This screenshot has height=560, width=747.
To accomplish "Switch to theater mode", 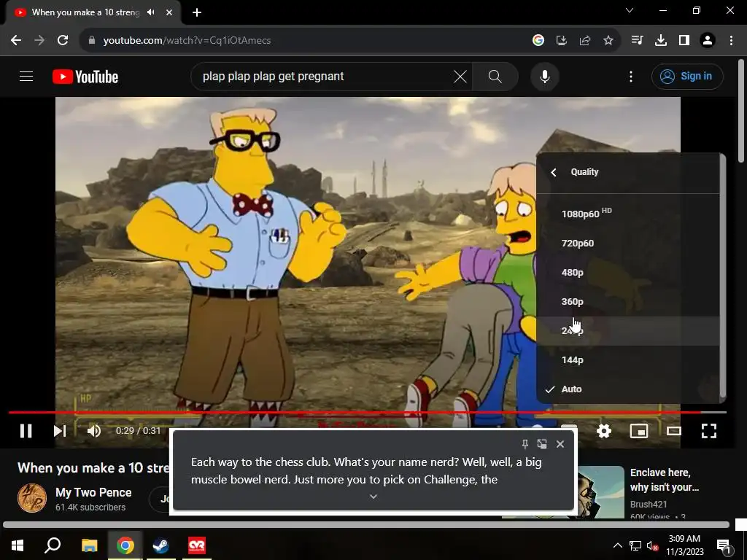I will pyautogui.click(x=673, y=431).
